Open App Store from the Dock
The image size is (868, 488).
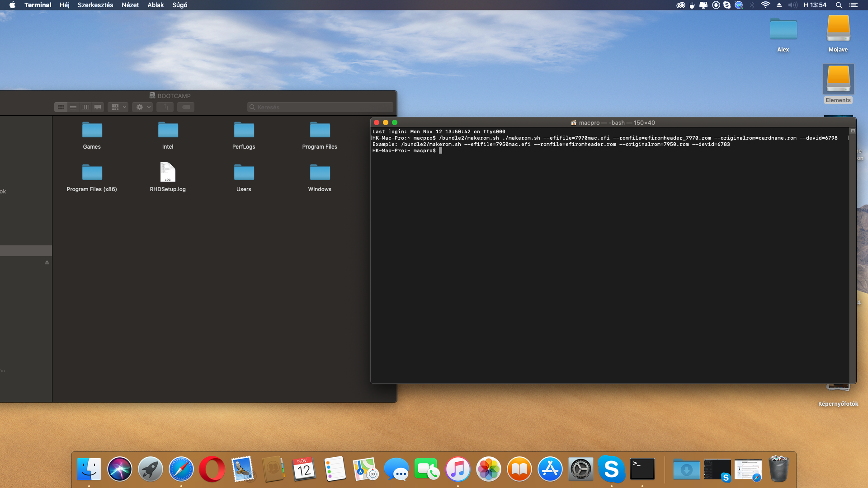tap(550, 469)
